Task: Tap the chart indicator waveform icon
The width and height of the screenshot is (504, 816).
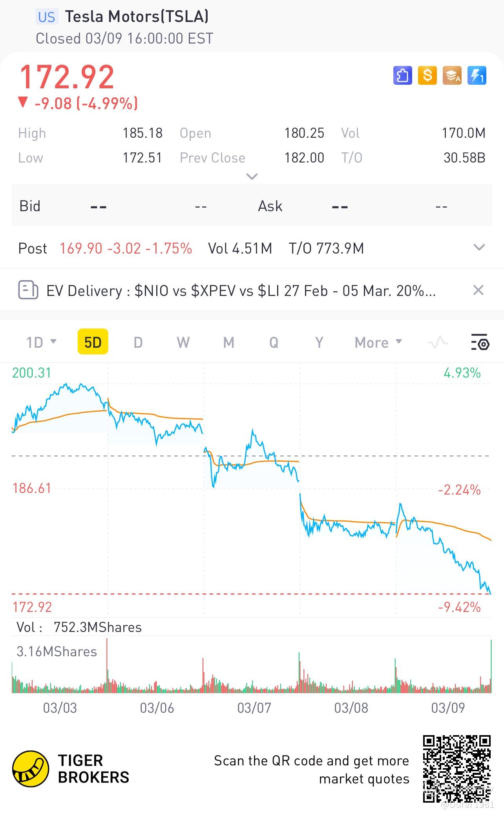Action: coord(438,343)
